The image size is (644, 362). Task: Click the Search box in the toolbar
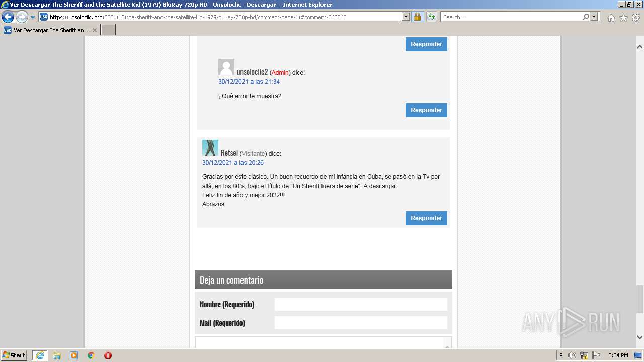coord(511,17)
